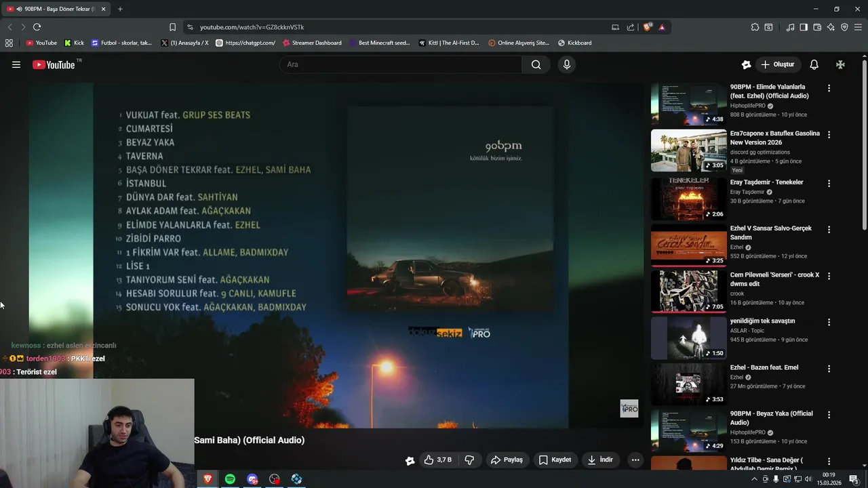
Task: Click the share page icon in address bar
Action: 631,27
